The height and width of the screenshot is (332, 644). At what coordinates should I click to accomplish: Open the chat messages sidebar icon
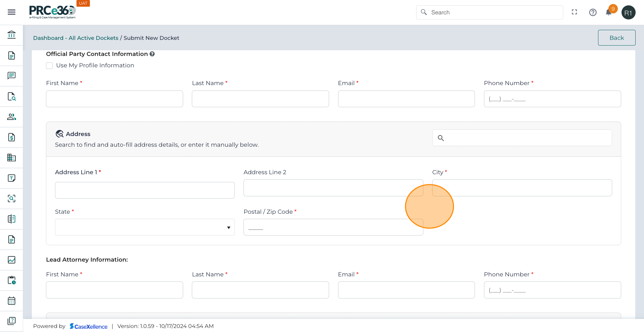coord(11,76)
